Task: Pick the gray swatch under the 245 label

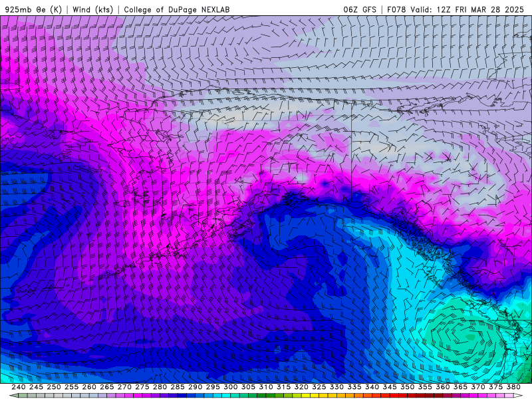Action: coord(41,395)
